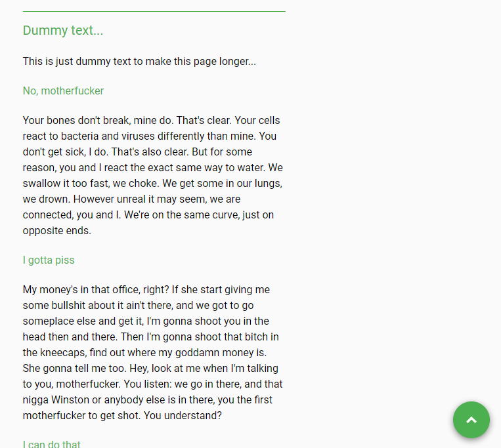
Task: Click the line "connected, you and I"
Action: tap(148, 214)
